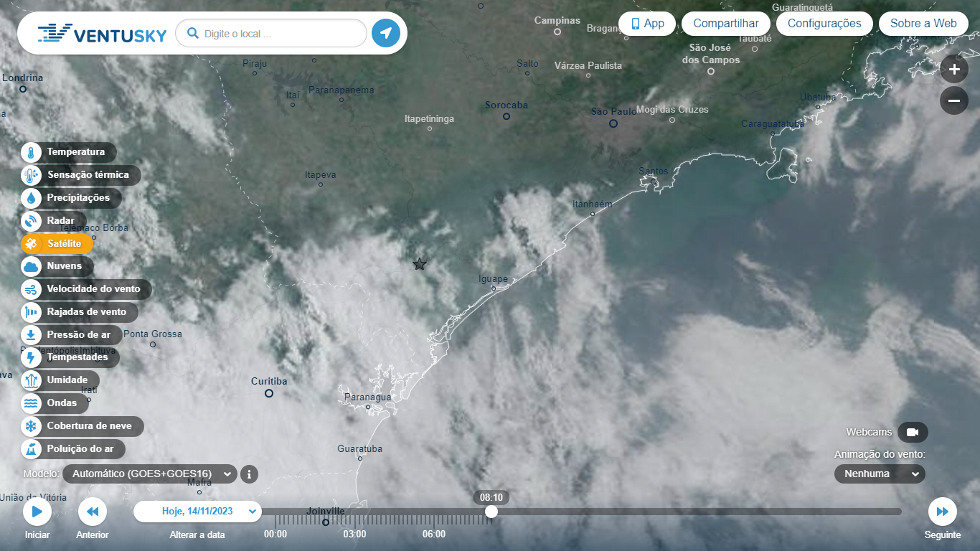
Task: Click the search magnifier icon
Action: [x=192, y=33]
